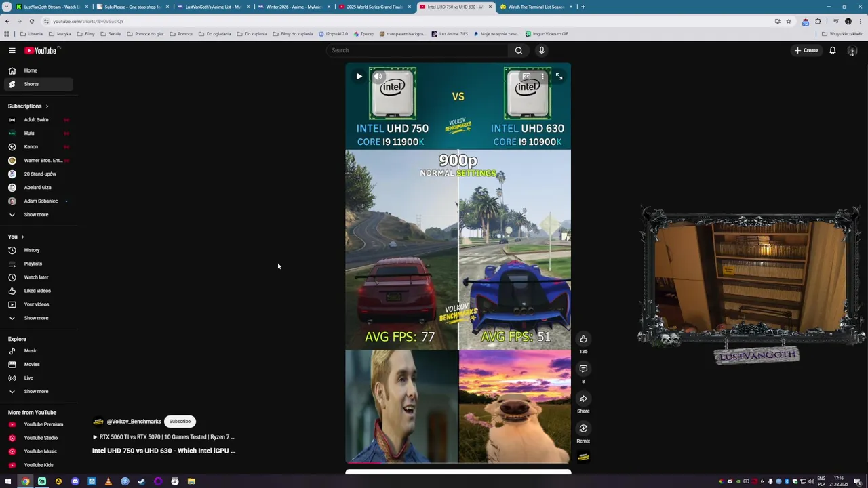868x488 pixels.
Task: Switch to the 2025 World Series Grand Finals tab
Action: pos(374,7)
